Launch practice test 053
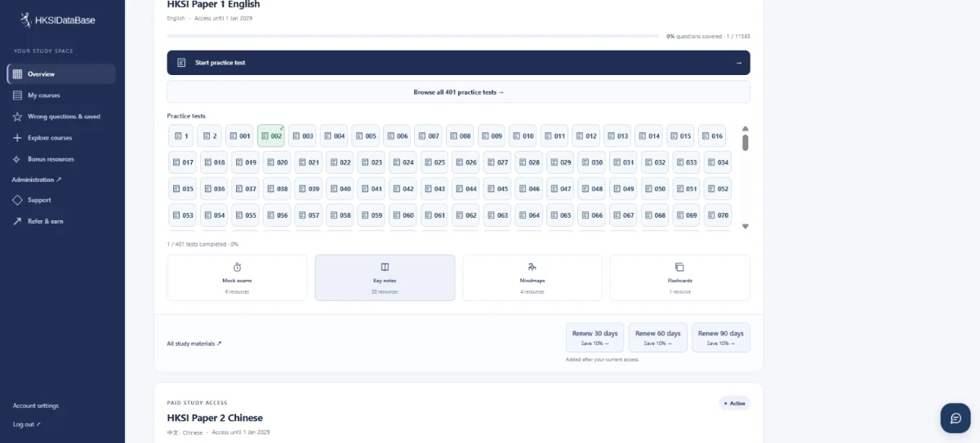The image size is (980, 443). click(x=182, y=215)
